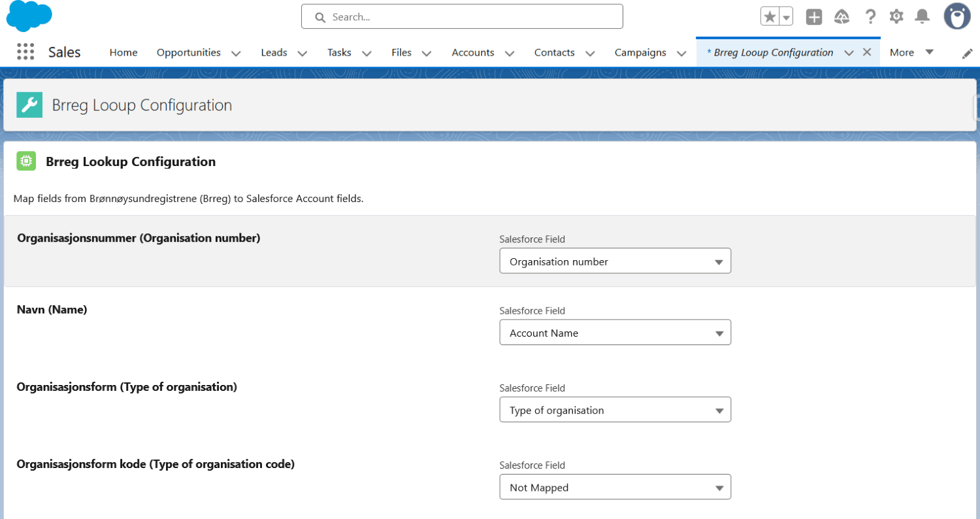Screen dimensions: 980x519
Task: Click the Favorites star icon
Action: [x=770, y=17]
